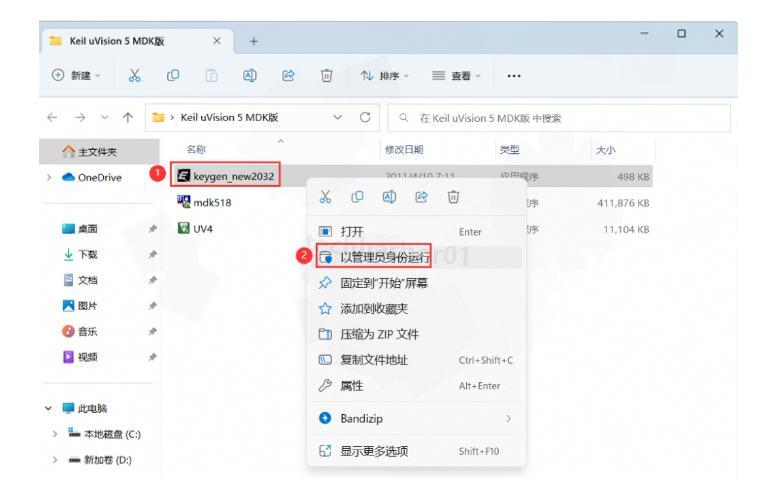The height and width of the screenshot is (499, 778).
Task: Sort by the 大小 column header
Action: (605, 149)
